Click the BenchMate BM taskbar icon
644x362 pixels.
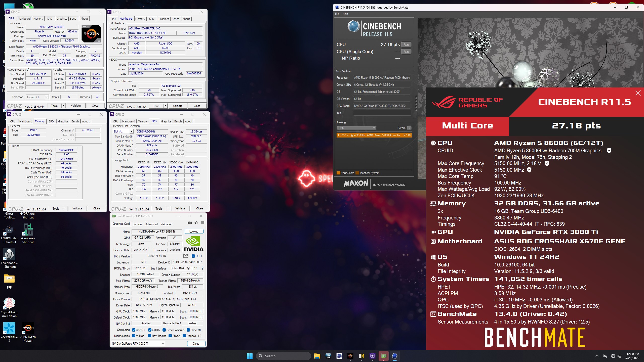361,356
